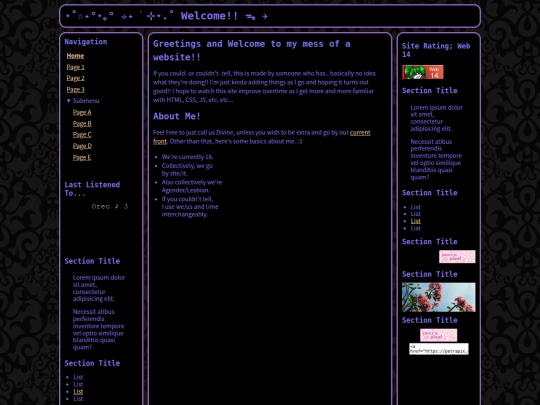Open Page B in submenu
This screenshot has width=540, height=405.
(82, 124)
